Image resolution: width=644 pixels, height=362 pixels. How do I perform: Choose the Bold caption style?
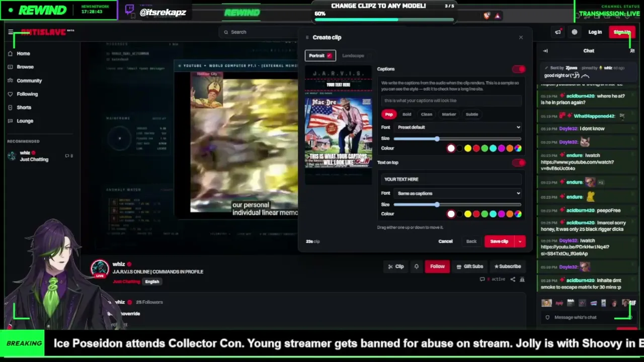coord(407,114)
